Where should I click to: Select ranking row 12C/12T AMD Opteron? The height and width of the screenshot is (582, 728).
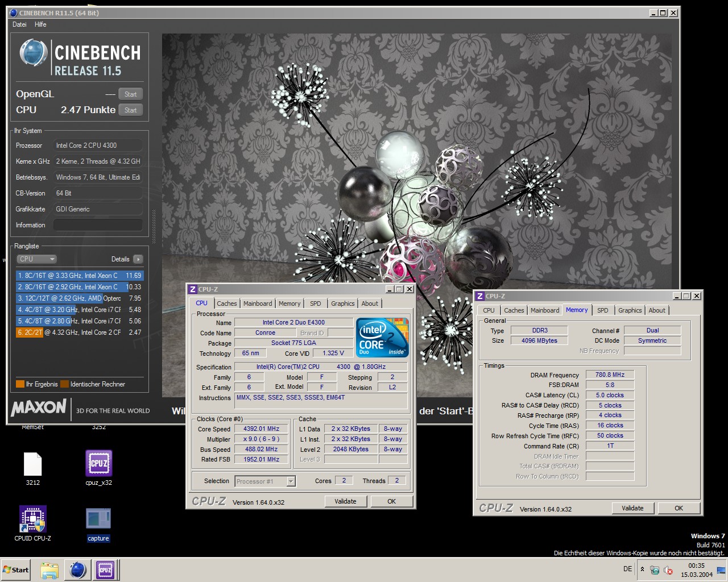coord(80,298)
